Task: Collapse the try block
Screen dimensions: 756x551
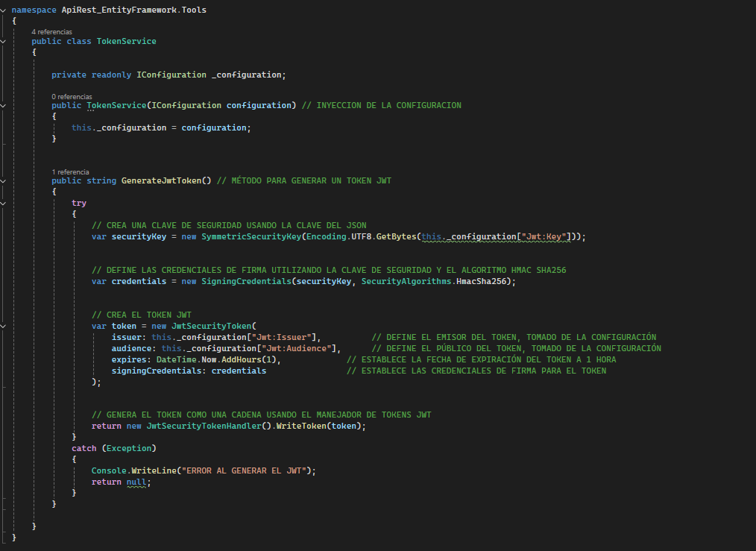Action: [3, 204]
